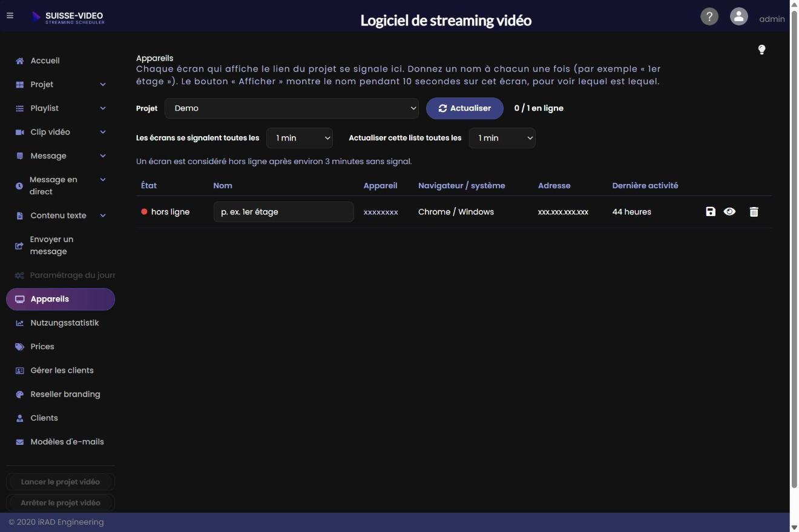
Task: Click the lightbulb hint icon
Action: coord(761,50)
